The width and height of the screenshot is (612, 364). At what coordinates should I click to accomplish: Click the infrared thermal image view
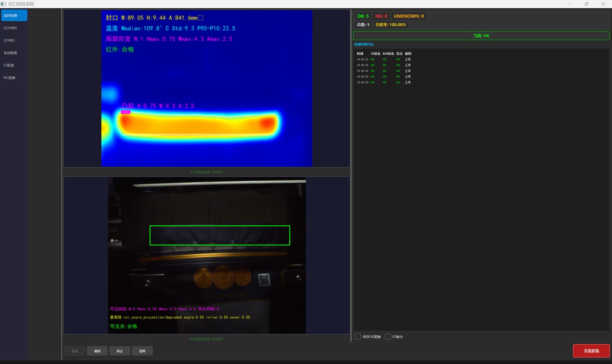(207, 88)
